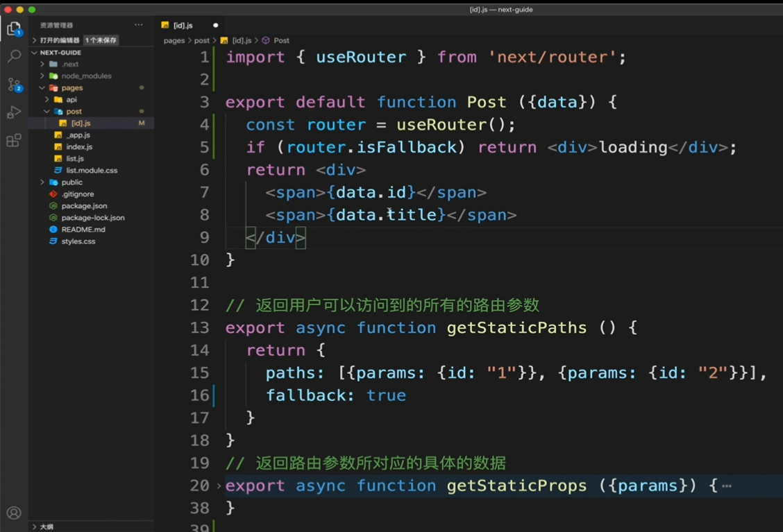
Task: Click the README.md info icon
Action: (53, 230)
